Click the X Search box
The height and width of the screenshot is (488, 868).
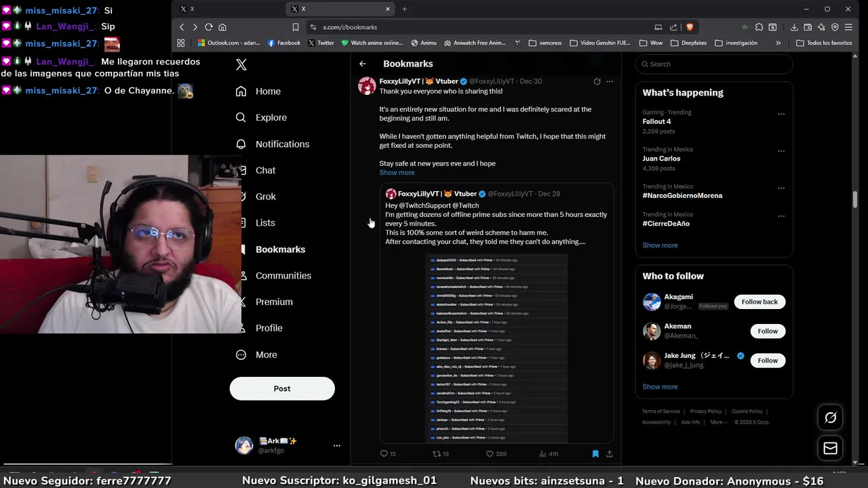(x=714, y=64)
